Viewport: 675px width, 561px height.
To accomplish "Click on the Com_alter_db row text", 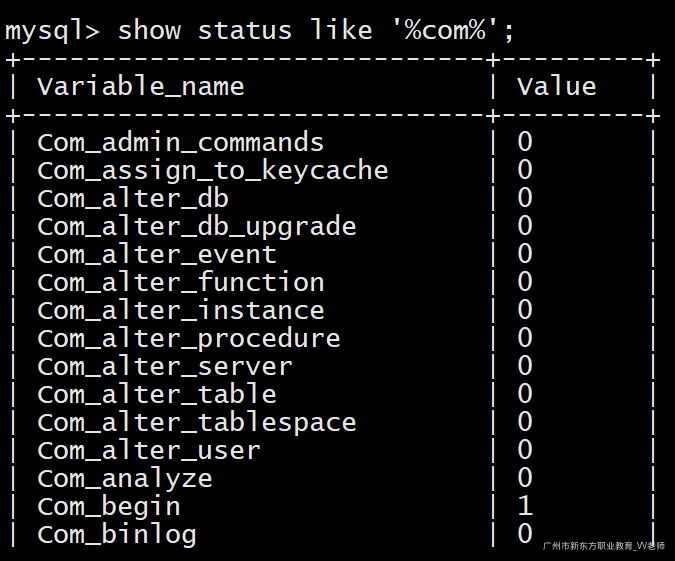I will [133, 199].
